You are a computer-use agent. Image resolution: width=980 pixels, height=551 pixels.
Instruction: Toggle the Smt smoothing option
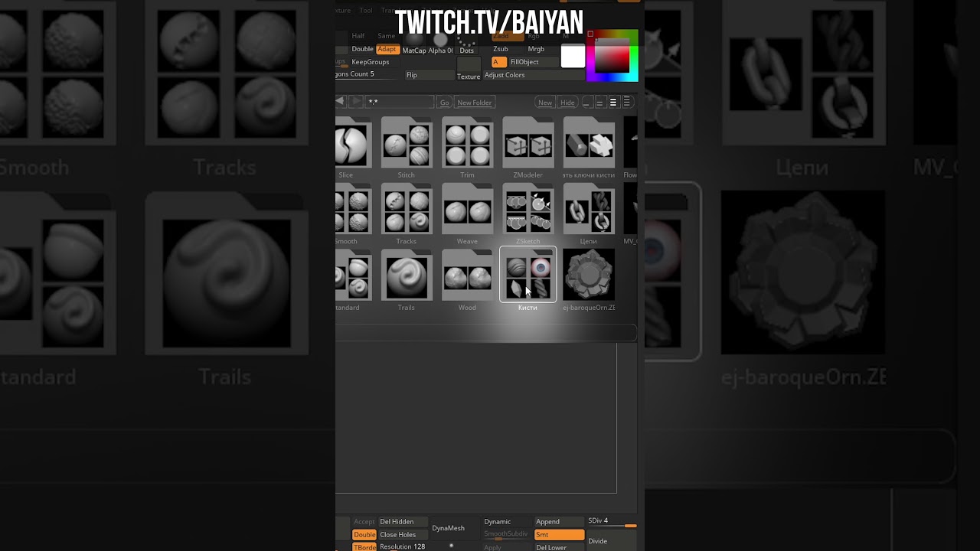coord(559,535)
